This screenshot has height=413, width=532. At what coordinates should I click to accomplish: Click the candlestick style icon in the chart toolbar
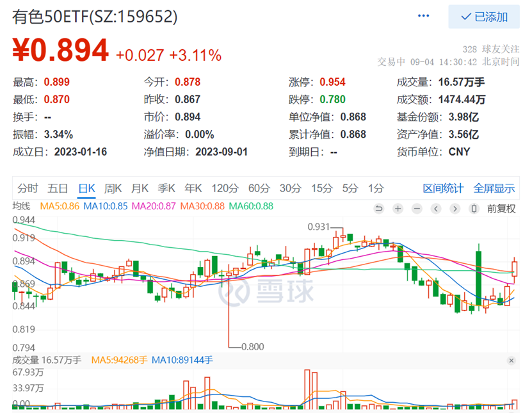[x=474, y=208]
